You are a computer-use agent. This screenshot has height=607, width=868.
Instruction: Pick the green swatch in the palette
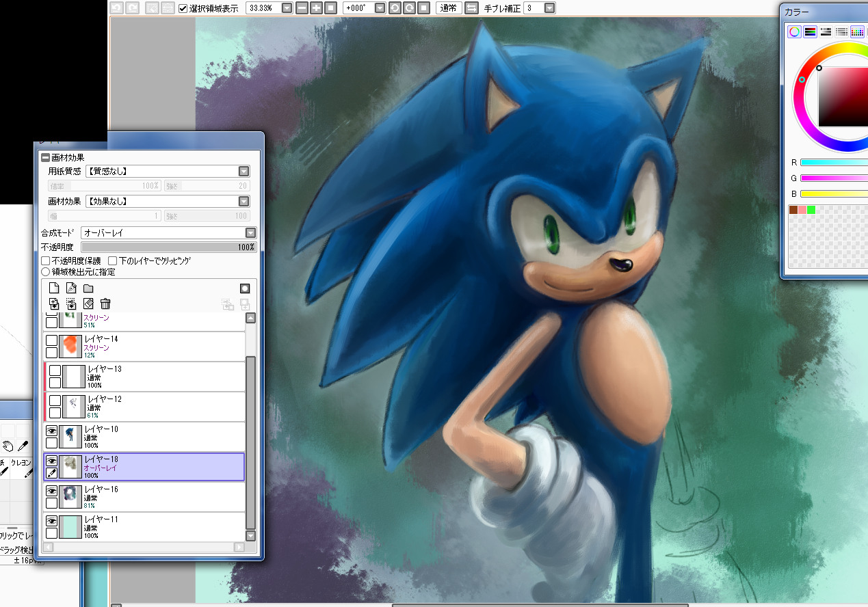click(811, 210)
